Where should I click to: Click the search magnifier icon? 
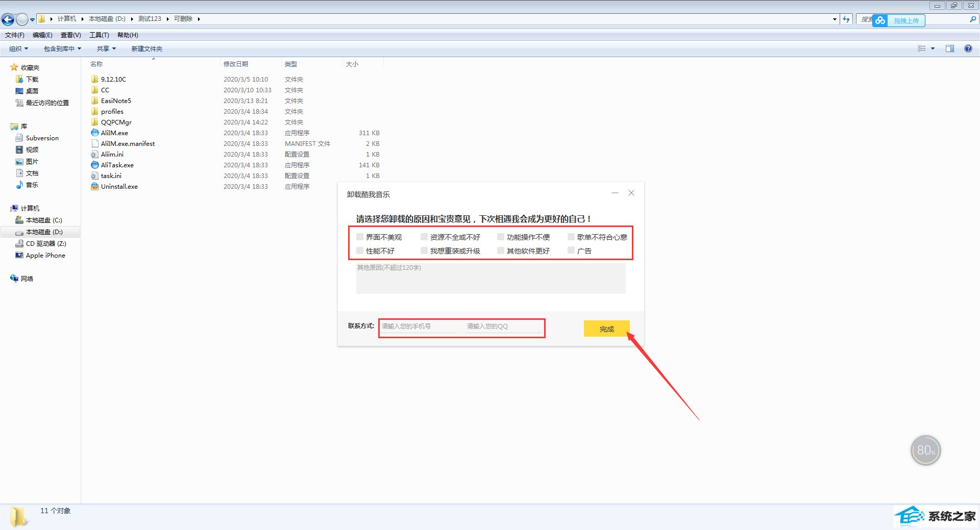pyautogui.click(x=973, y=19)
